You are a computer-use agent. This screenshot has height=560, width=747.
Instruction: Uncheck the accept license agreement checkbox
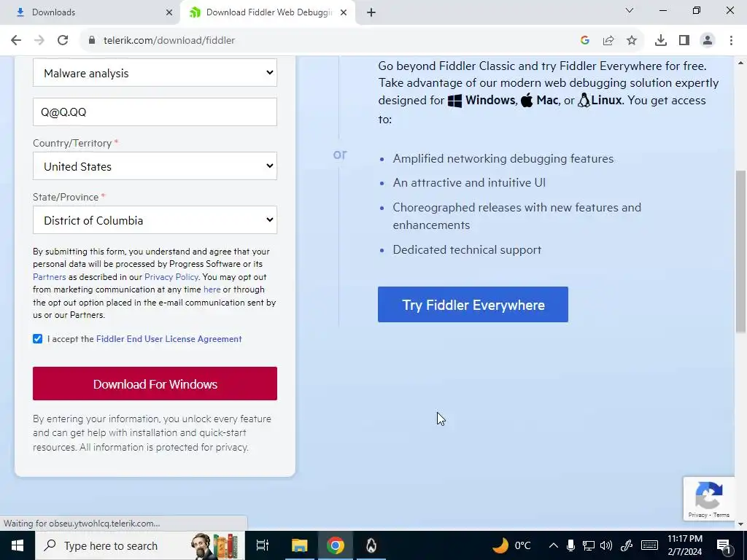tap(38, 338)
